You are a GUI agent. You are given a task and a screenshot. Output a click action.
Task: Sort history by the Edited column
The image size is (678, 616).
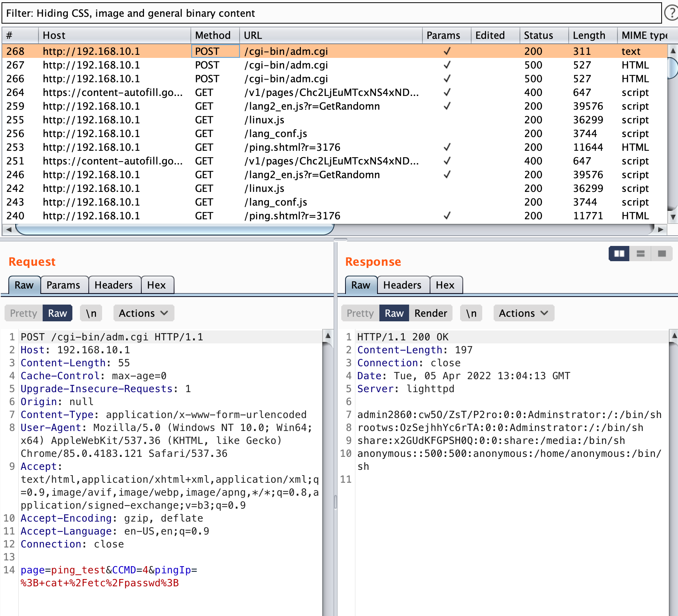495,35
